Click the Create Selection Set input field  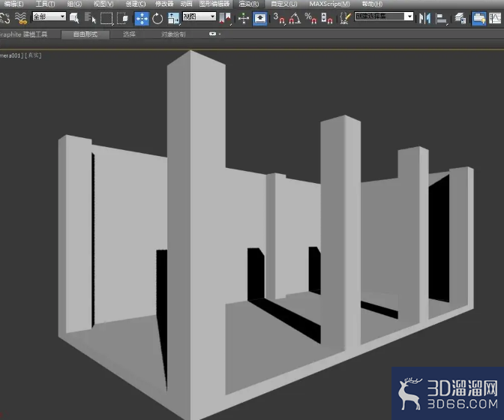[379, 16]
